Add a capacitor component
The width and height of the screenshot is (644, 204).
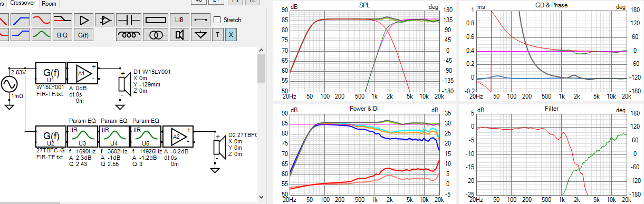(x=128, y=20)
